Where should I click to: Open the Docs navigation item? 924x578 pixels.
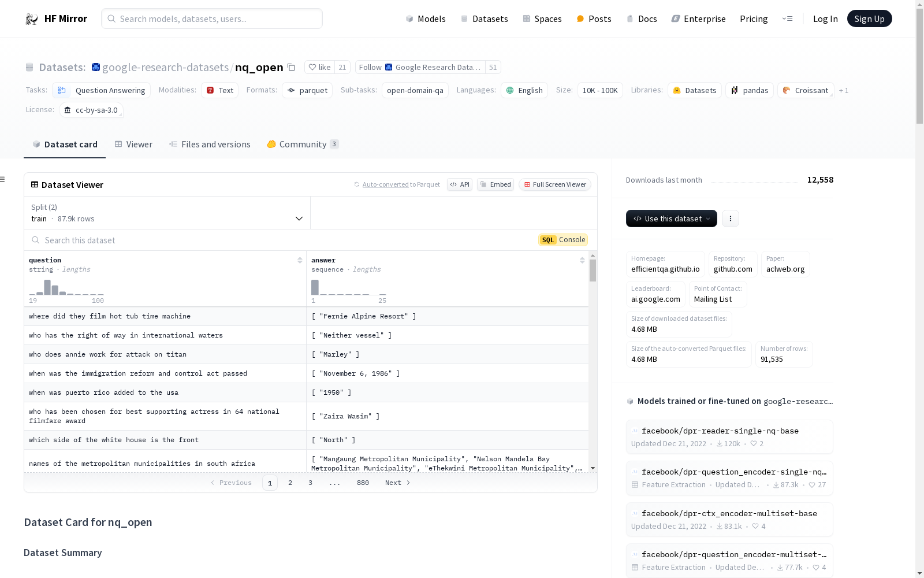(642, 18)
